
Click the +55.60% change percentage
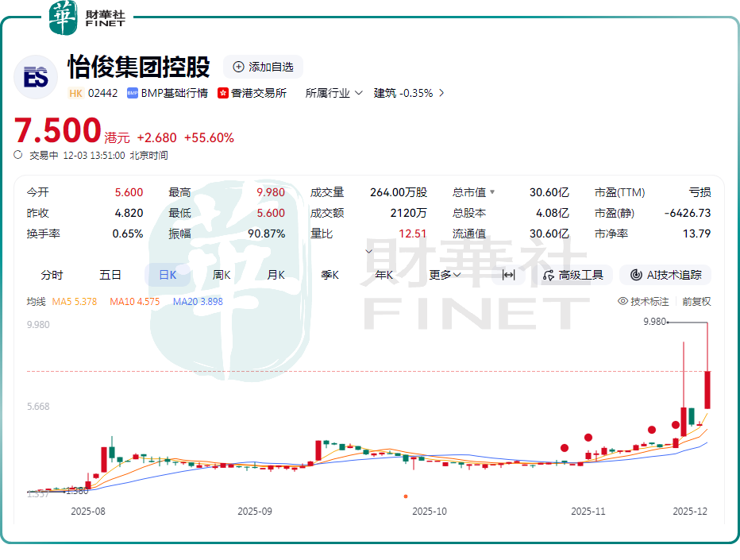209,138
